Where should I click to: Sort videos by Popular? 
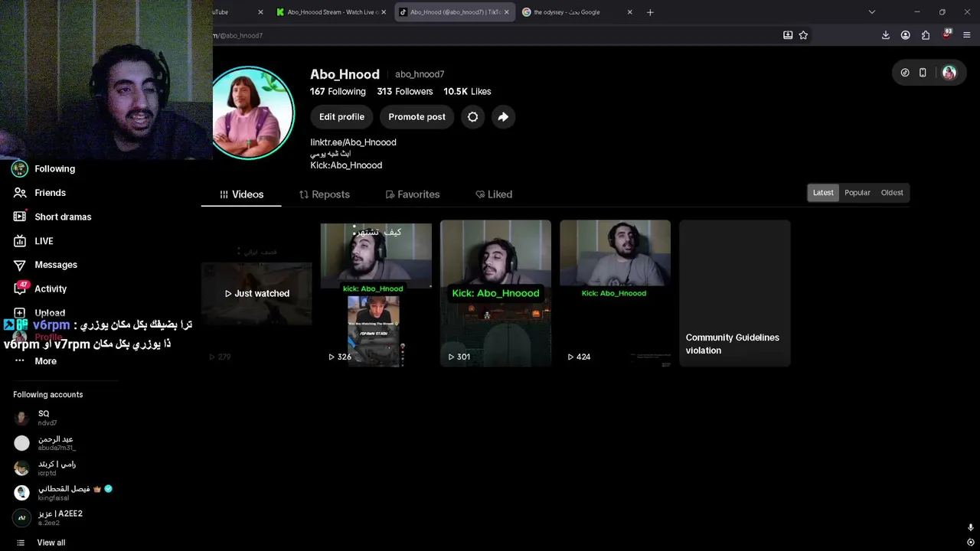(857, 193)
